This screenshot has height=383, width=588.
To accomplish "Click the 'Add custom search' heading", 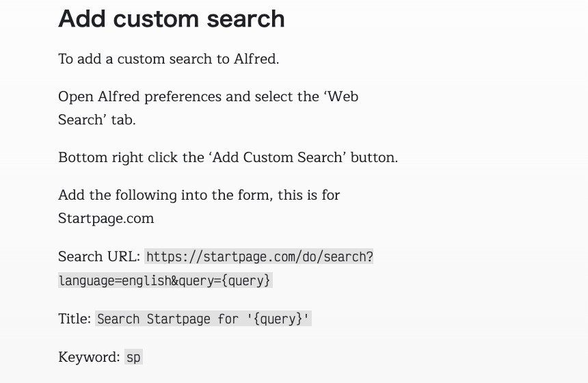I will point(172,18).
